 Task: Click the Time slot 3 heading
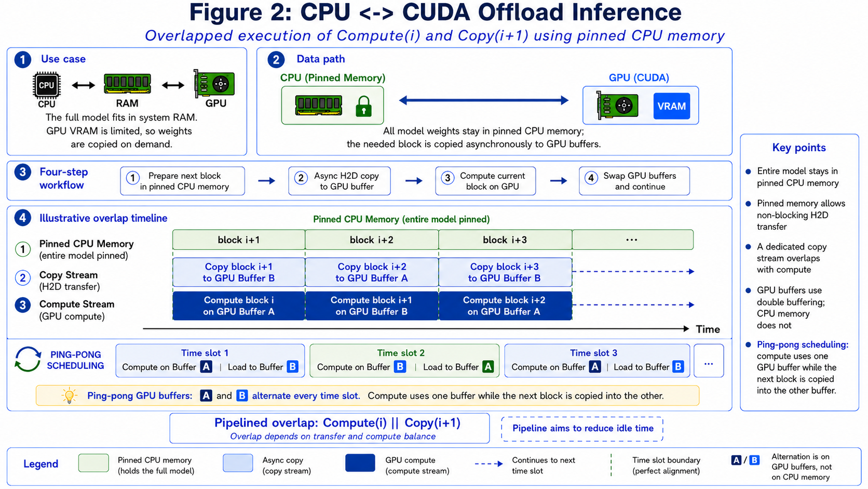(594, 353)
